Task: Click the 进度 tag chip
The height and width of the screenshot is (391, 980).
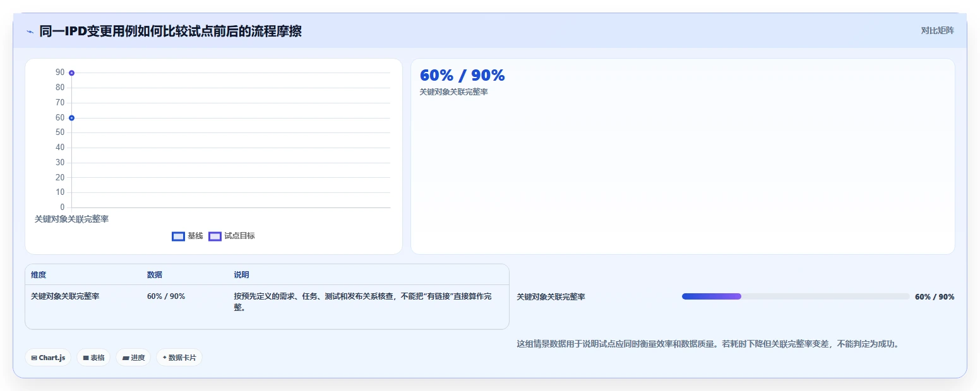Action: 133,358
